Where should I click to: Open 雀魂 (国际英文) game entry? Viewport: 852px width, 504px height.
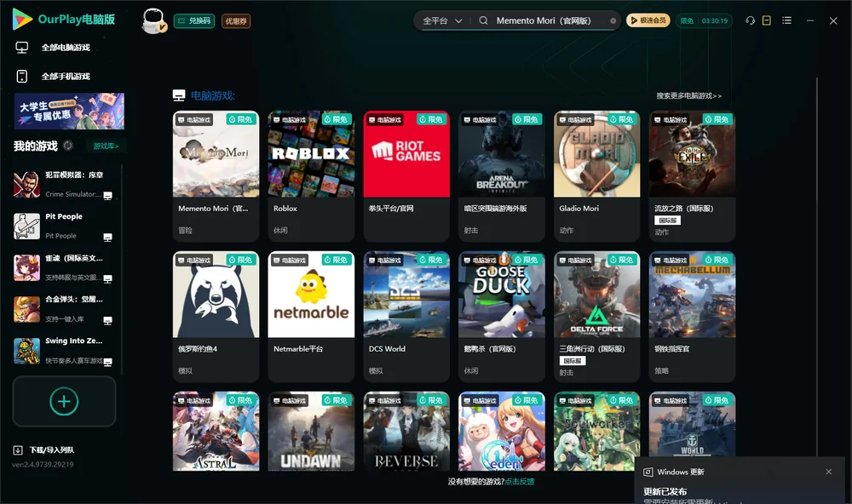[64, 267]
